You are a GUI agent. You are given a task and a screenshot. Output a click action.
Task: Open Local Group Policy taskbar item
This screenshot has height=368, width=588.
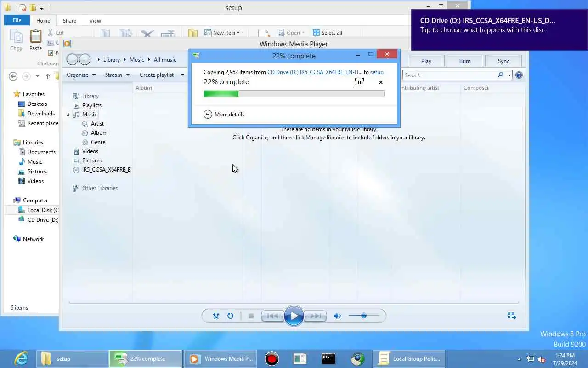coord(409,358)
